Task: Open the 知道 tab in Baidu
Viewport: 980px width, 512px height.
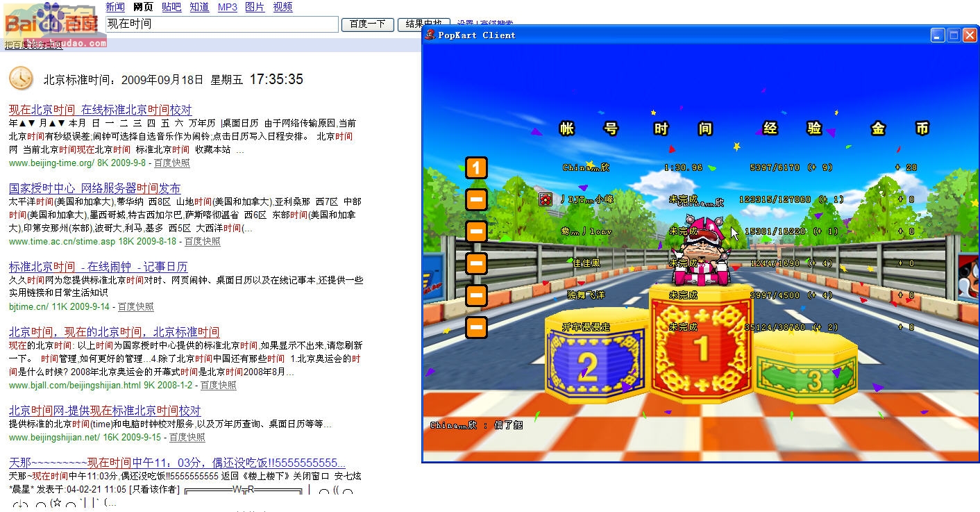Action: tap(199, 7)
